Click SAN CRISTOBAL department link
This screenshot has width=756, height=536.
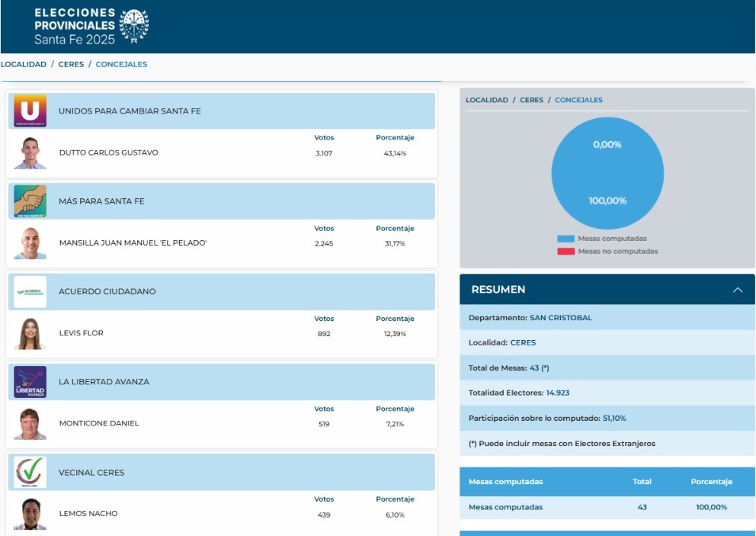pos(560,317)
